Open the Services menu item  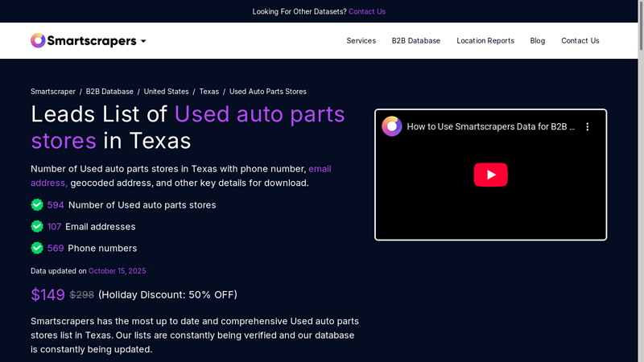point(361,41)
